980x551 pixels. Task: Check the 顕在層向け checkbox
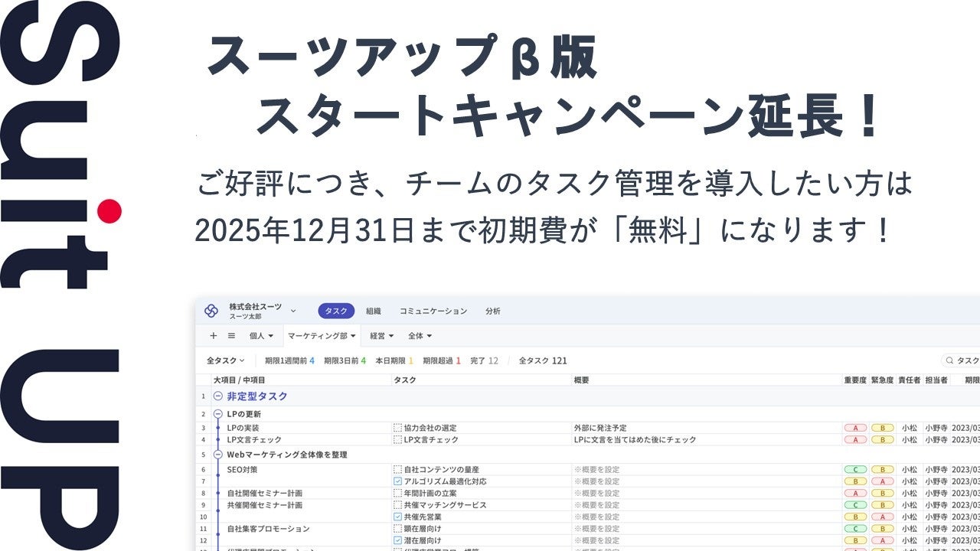tap(397, 529)
